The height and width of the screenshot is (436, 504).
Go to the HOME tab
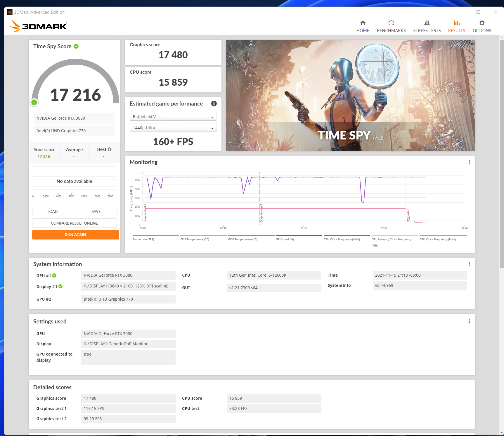pos(363,26)
